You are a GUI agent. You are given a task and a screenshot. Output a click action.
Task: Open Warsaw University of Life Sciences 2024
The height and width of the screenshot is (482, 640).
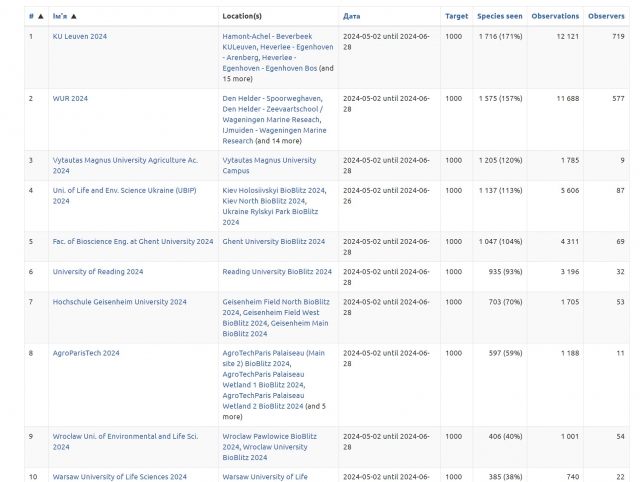click(x=119, y=477)
